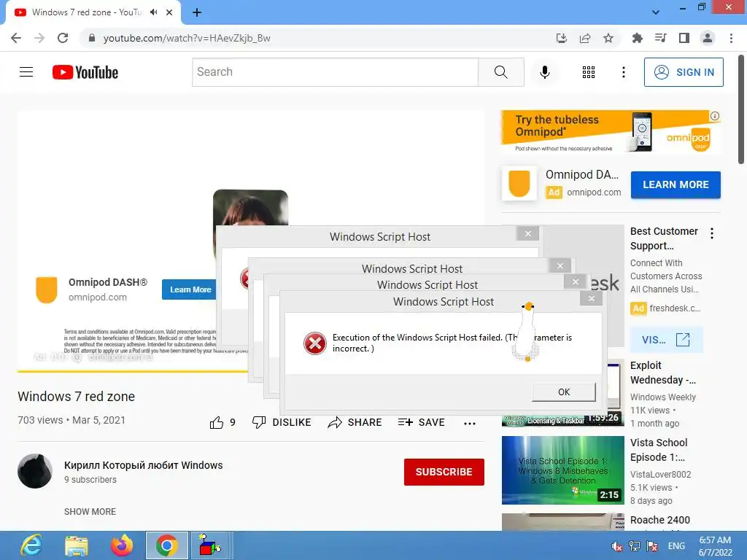747x560 pixels.
Task: Close the Windows 7 red zone tab
Action: 169,12
